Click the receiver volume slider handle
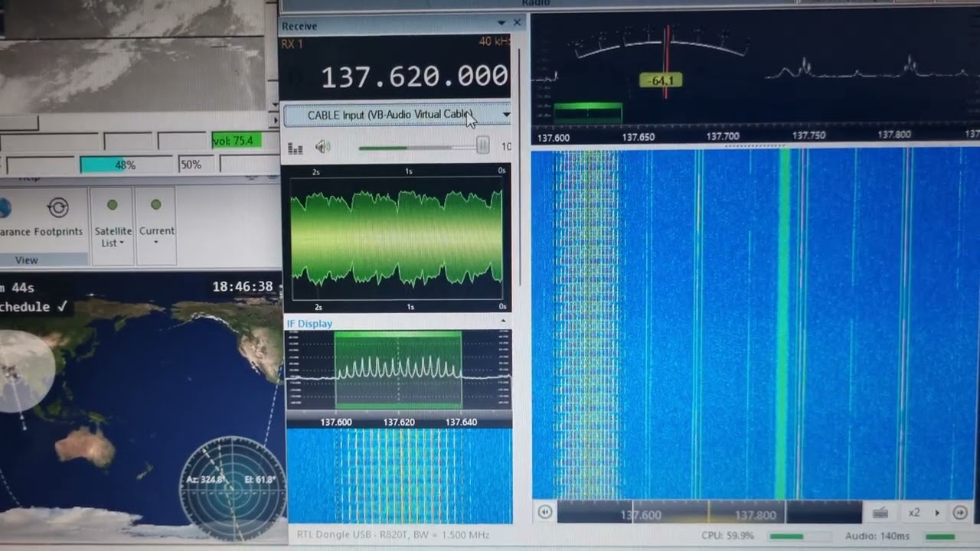The height and width of the screenshot is (551, 980). coord(482,145)
